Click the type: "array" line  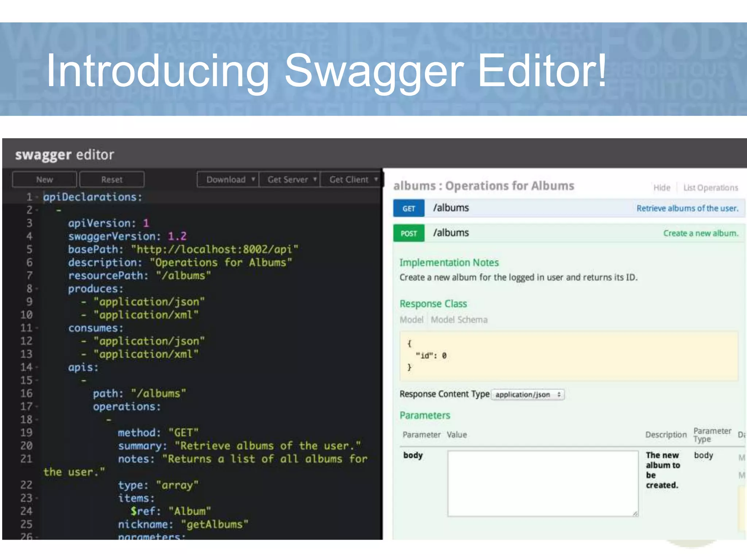pos(158,485)
